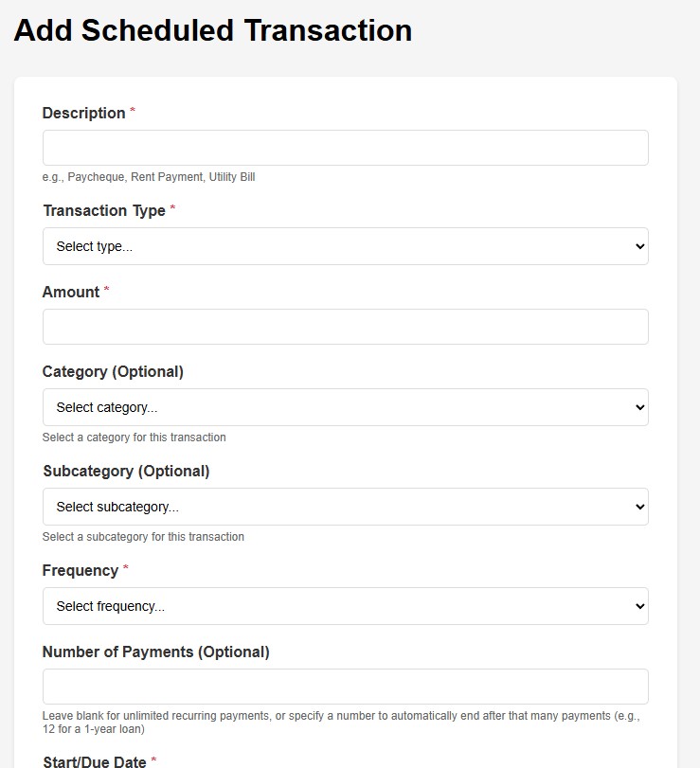
Task: Focus the Amount input box
Action: pyautogui.click(x=345, y=327)
